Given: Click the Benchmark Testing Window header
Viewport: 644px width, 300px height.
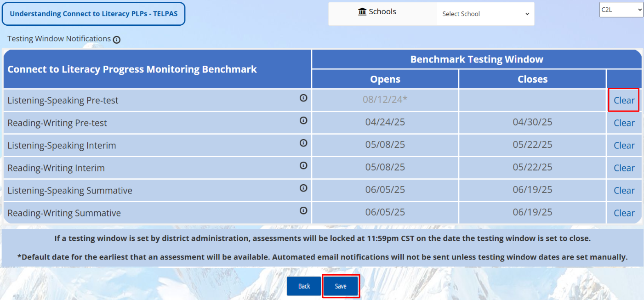Looking at the screenshot, I should 477,59.
